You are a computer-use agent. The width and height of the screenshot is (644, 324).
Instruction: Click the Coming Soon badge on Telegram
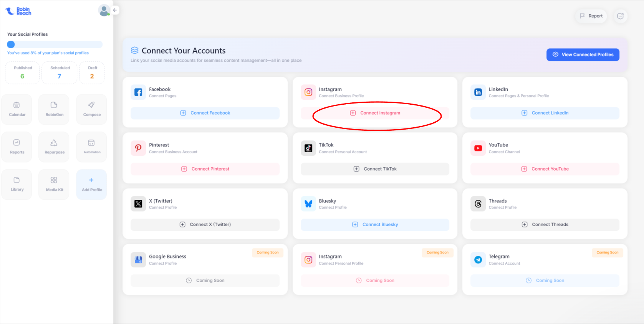(x=608, y=253)
